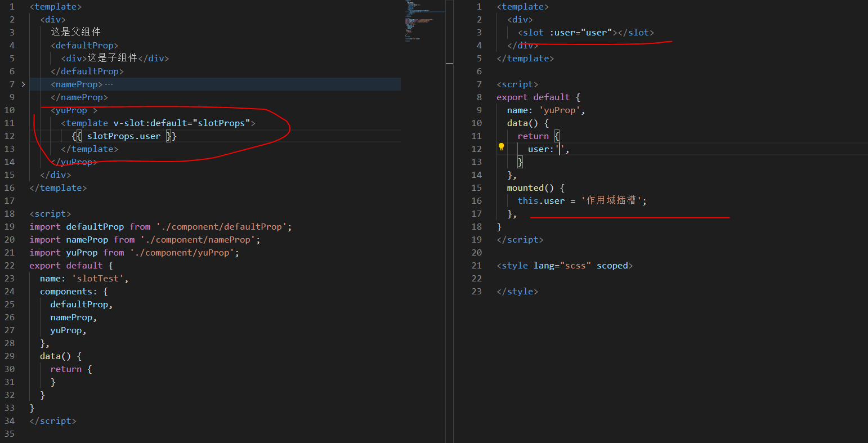Click export default on line 8 right editor
The width and height of the screenshot is (868, 443).
click(x=533, y=97)
